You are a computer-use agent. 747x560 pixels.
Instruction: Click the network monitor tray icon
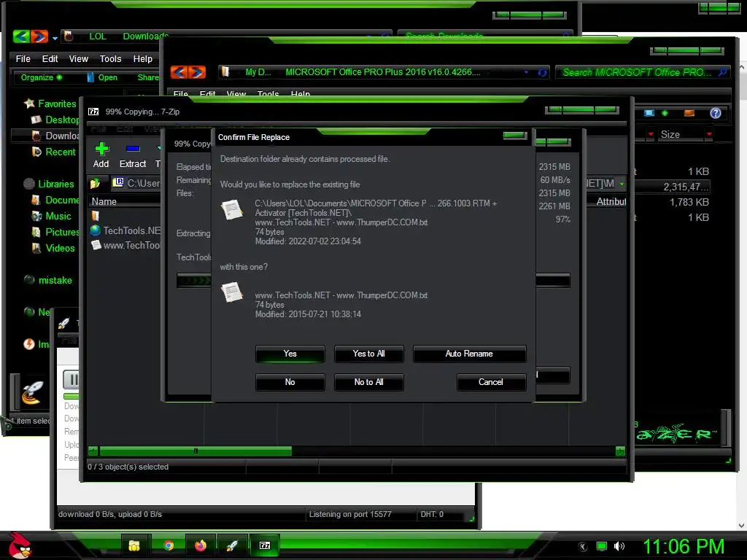(602, 547)
